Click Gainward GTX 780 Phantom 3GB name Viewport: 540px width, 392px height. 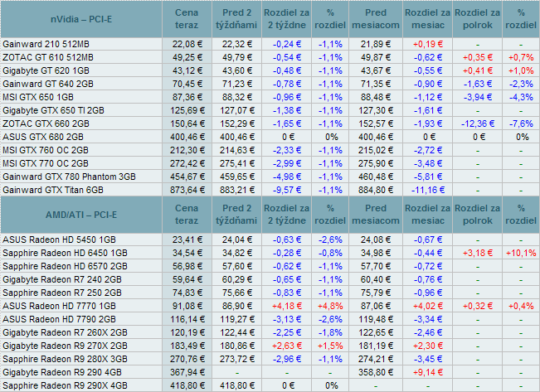(x=69, y=177)
